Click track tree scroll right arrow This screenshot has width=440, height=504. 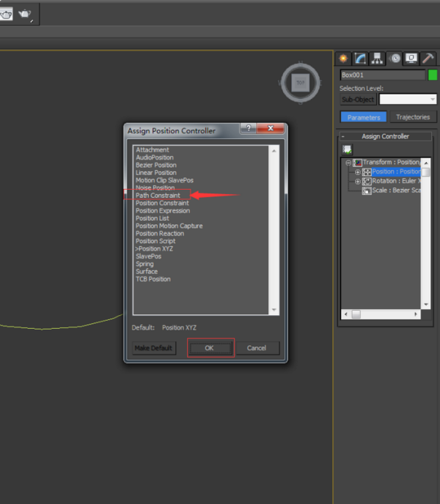pos(416,314)
